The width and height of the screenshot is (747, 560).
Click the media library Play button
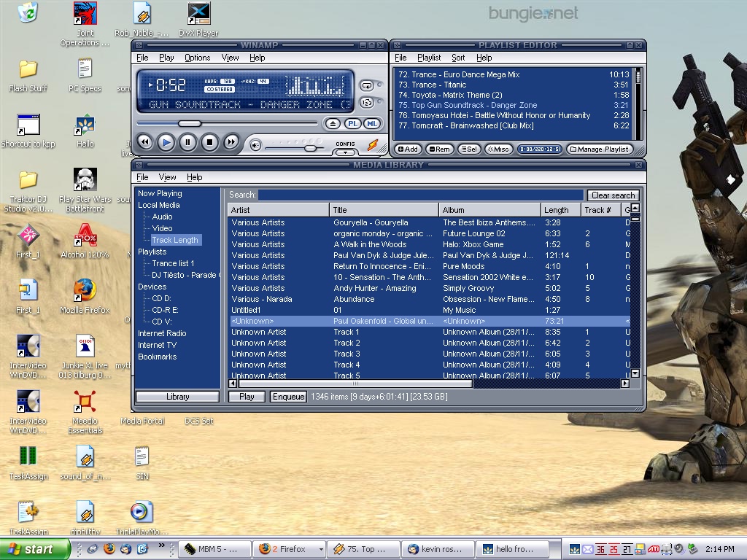point(247,397)
